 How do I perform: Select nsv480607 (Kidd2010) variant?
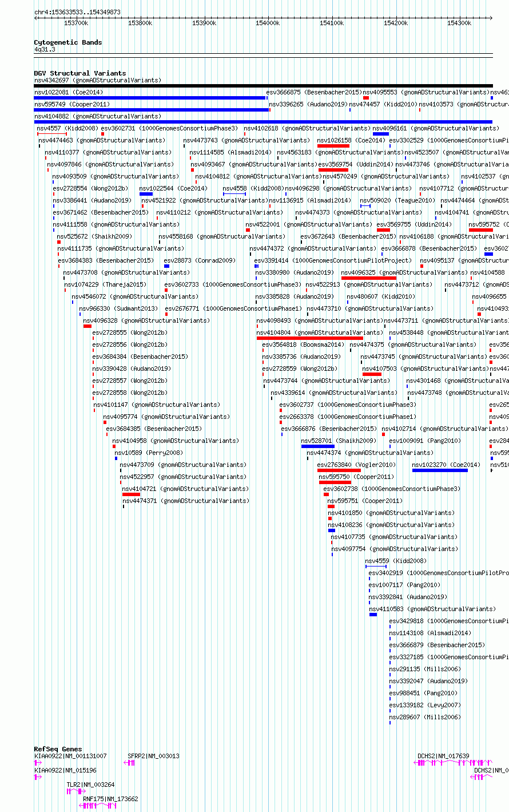tap(381, 296)
